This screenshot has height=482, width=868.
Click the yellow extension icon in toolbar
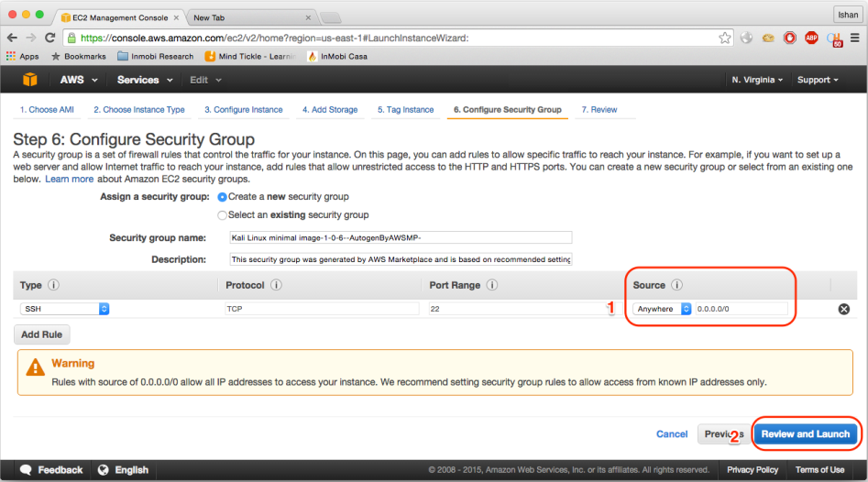pyautogui.click(x=768, y=38)
